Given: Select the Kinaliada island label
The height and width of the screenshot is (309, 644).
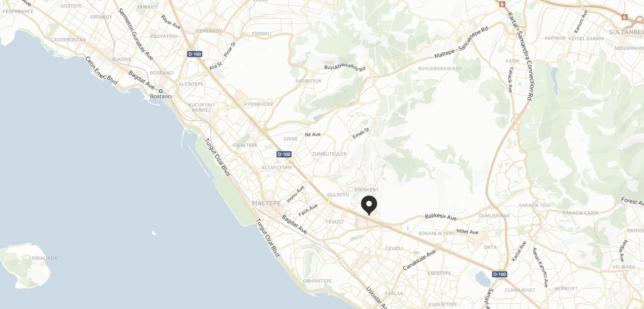Looking at the screenshot, I should [x=45, y=258].
